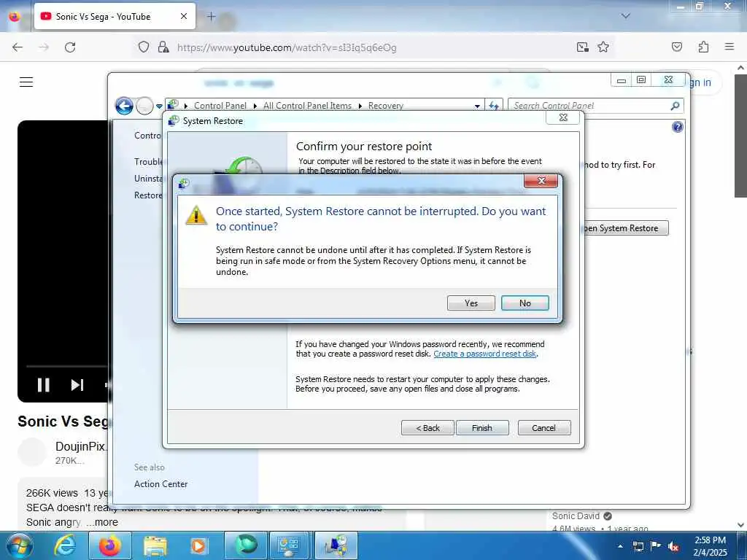This screenshot has height=560, width=747.
Task: Open Action Center flag in tray
Action: [x=656, y=546]
